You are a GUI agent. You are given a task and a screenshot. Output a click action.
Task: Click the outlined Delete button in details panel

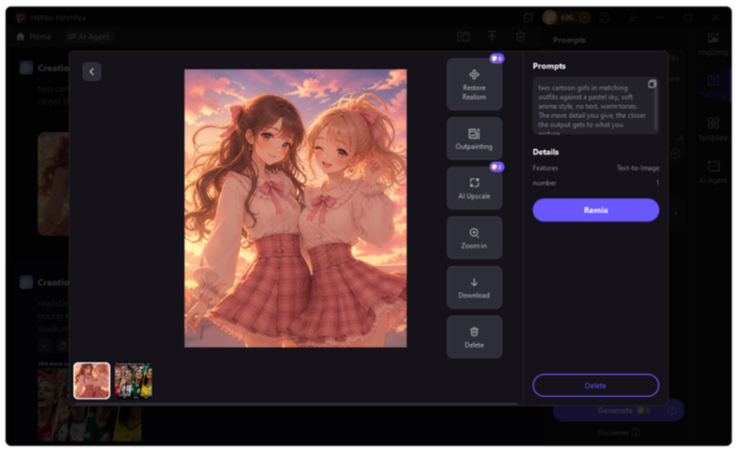tap(596, 386)
